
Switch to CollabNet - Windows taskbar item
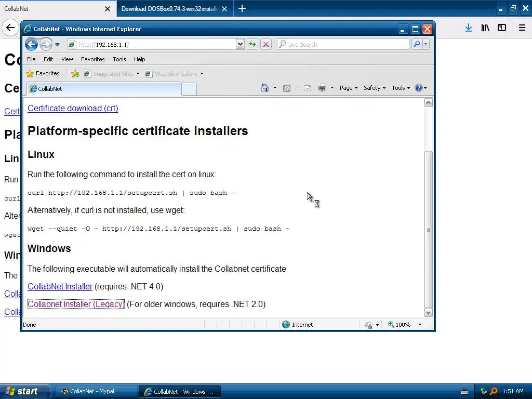(x=179, y=392)
